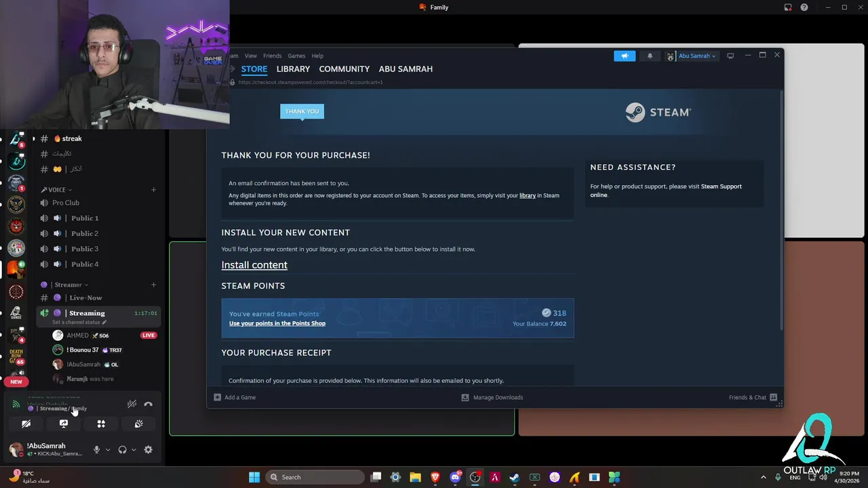This screenshot has height=488, width=868.
Task: Click the checkout URL address bar
Action: [x=311, y=82]
